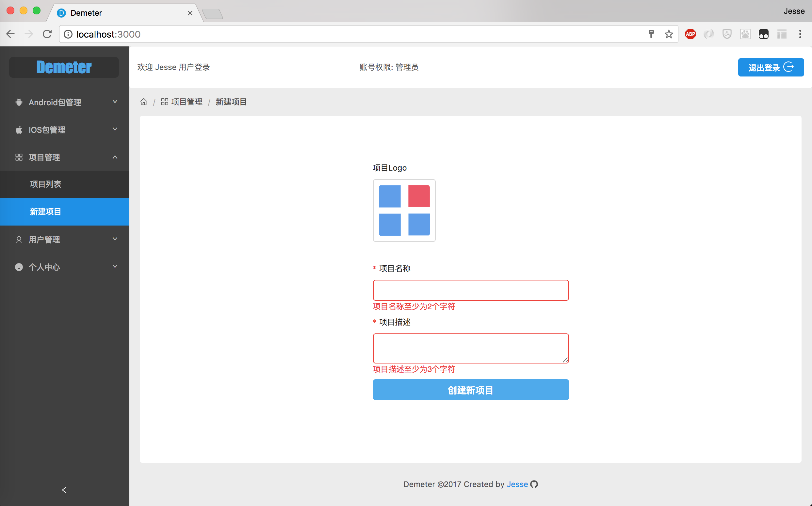Bookmark page with star icon
The width and height of the screenshot is (812, 506).
point(669,34)
